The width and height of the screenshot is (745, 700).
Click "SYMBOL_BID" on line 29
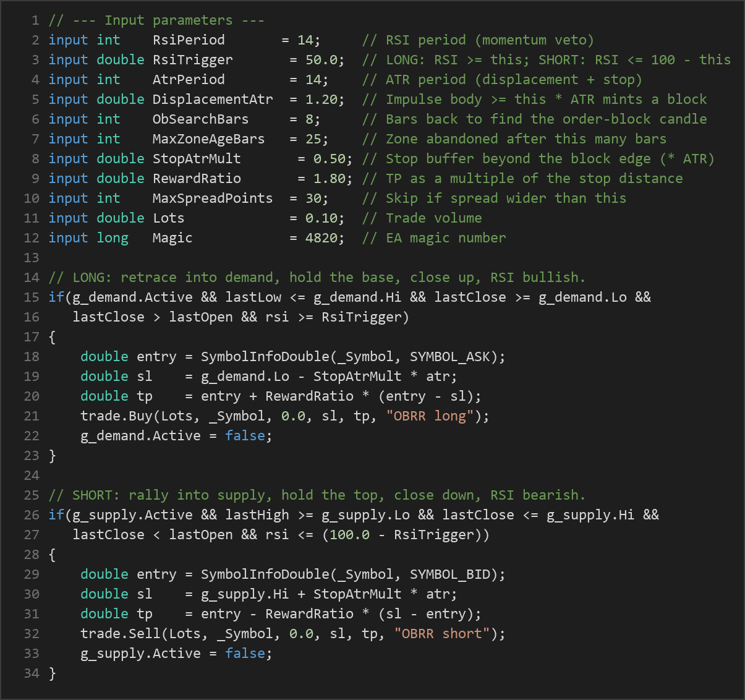click(449, 574)
